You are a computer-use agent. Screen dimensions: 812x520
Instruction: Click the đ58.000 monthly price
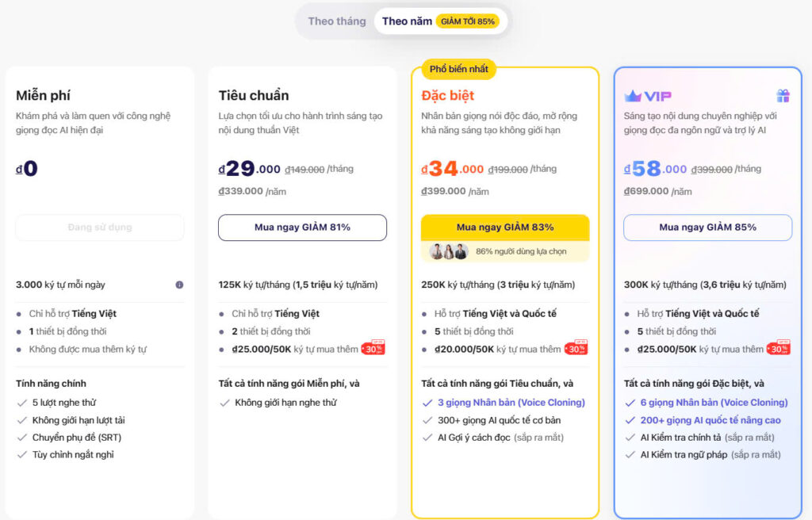click(x=655, y=168)
